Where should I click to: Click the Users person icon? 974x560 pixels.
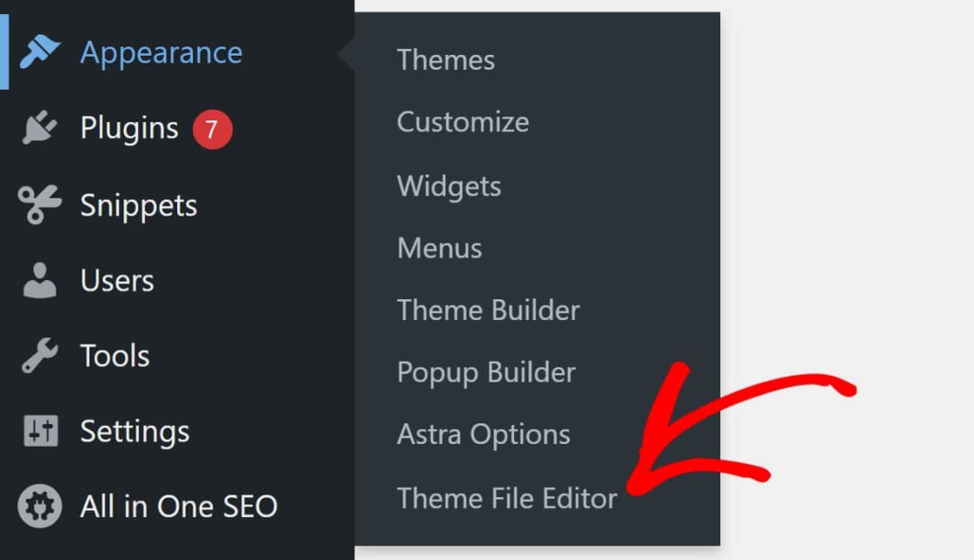tap(40, 281)
